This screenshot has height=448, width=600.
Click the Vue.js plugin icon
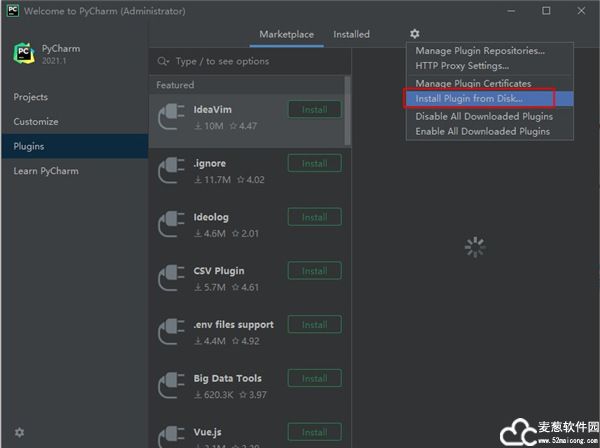tap(171, 436)
